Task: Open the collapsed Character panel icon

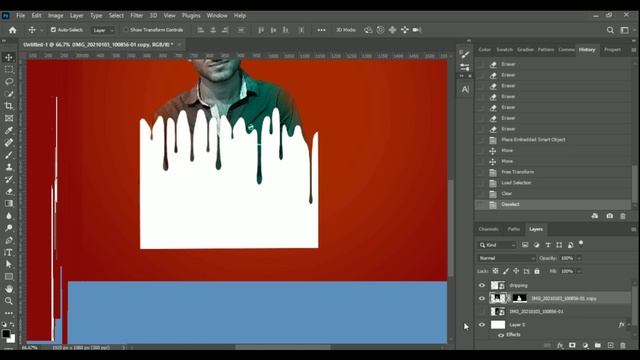Action: tap(465, 89)
